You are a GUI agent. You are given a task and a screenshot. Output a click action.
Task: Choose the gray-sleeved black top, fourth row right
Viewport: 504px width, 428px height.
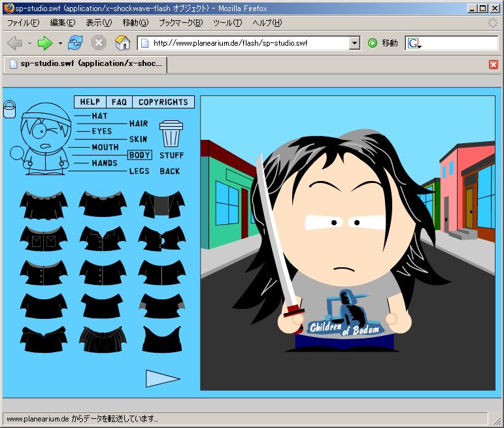pyautogui.click(x=162, y=306)
